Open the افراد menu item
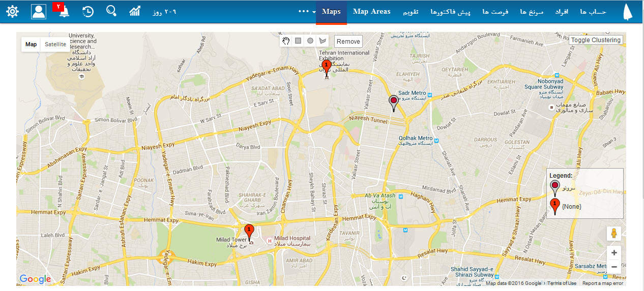 [x=562, y=12]
